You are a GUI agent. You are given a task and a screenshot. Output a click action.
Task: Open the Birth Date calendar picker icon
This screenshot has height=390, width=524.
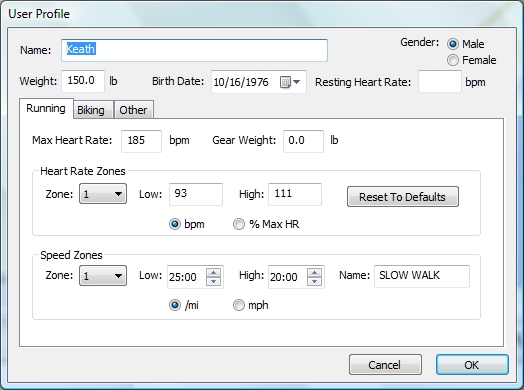tap(289, 82)
